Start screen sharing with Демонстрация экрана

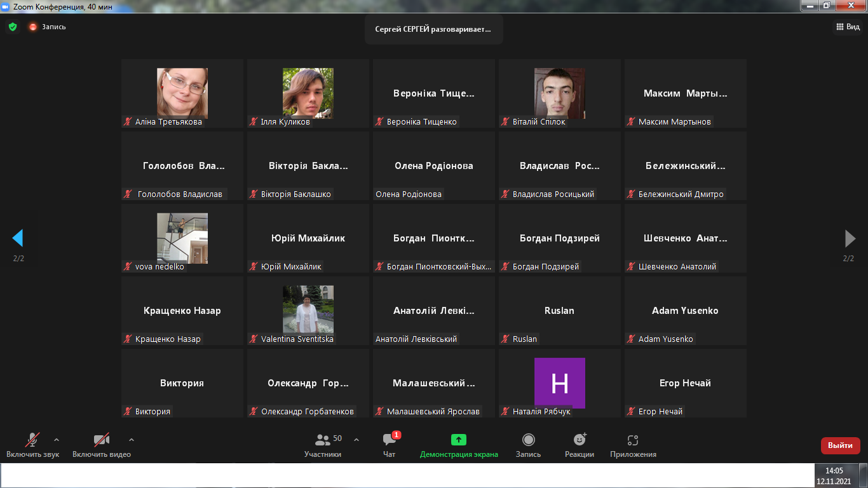459,445
